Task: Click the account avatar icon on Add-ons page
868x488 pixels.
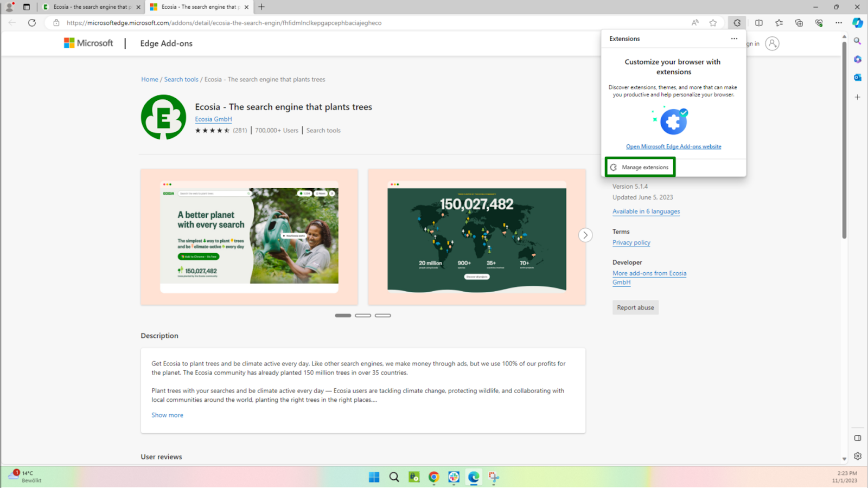Action: [x=772, y=43]
